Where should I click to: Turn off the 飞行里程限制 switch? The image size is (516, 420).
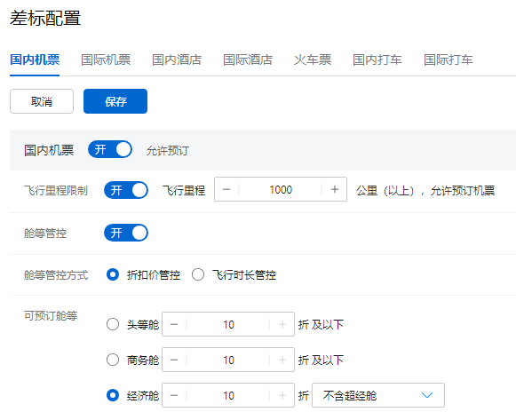click(x=126, y=190)
